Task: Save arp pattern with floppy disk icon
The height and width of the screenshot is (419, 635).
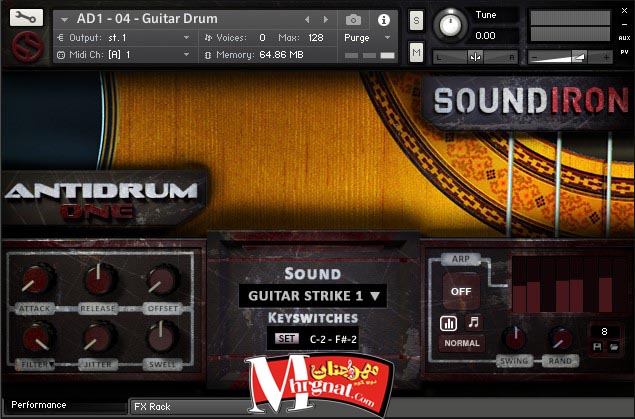Action: tap(597, 347)
